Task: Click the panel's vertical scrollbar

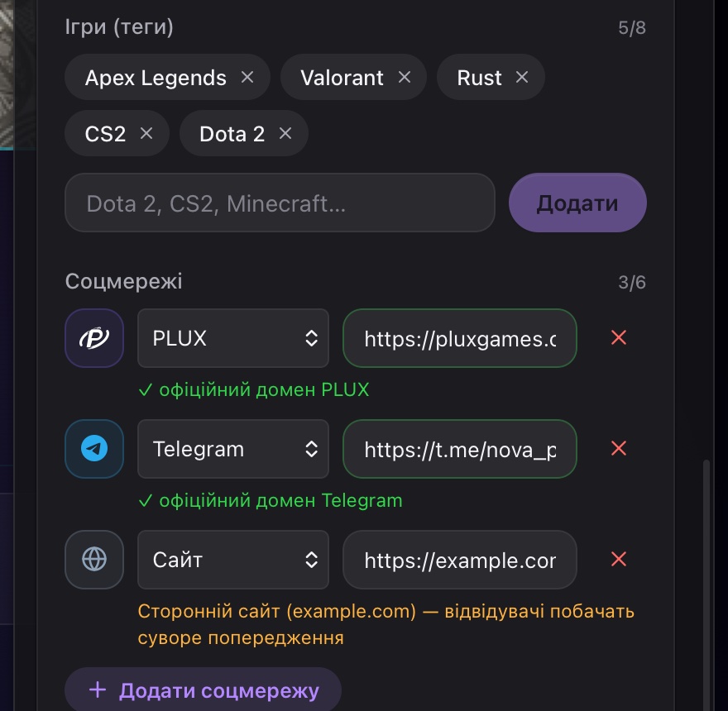Action: click(706, 585)
